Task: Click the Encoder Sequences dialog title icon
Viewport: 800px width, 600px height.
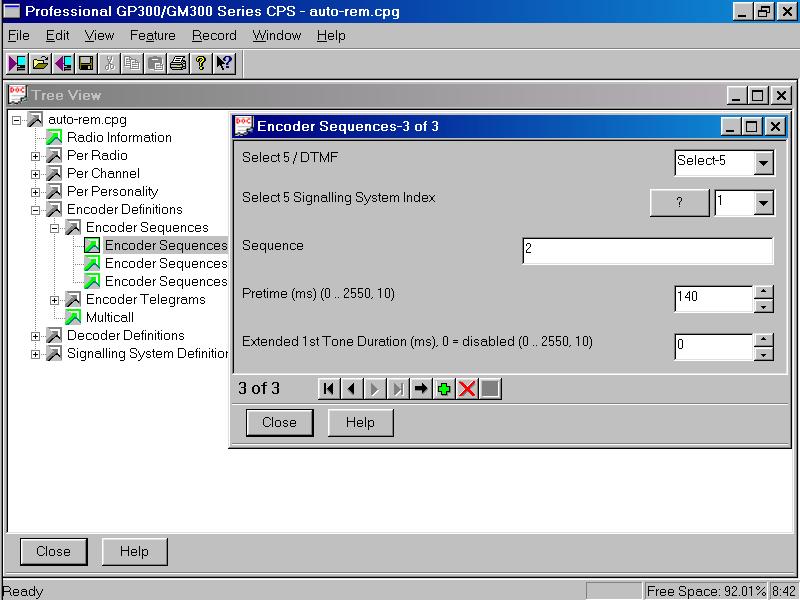Action: [x=243, y=126]
